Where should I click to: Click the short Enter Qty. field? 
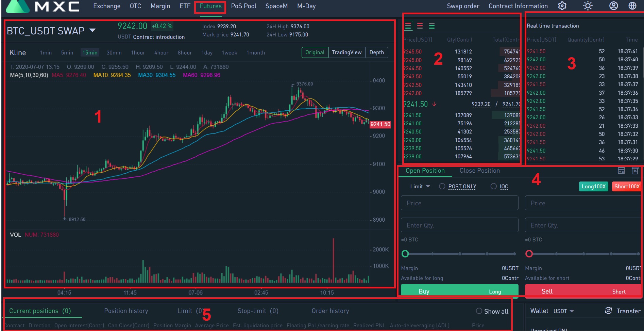[x=583, y=225]
